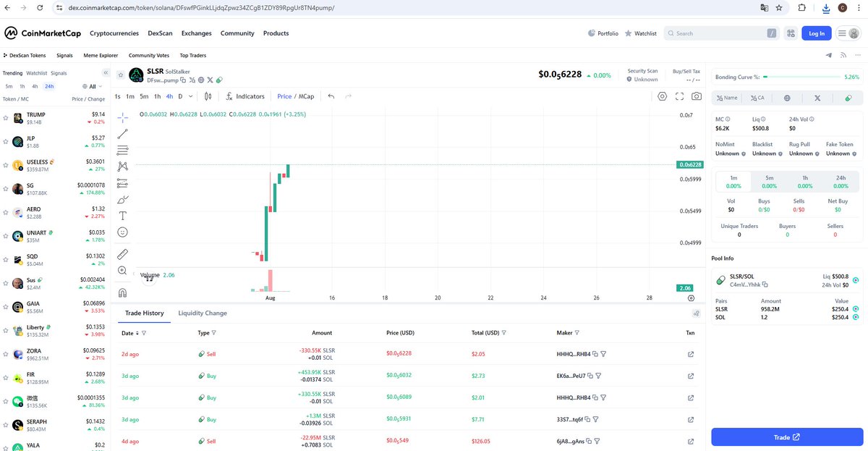Screen dimensions: 868x451
Task: Click the Trade button
Action: 787,437
